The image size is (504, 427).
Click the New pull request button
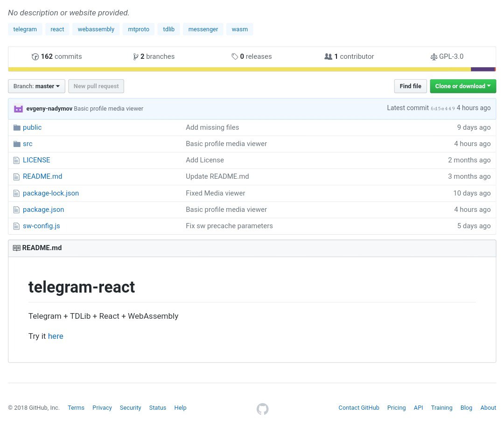[x=96, y=86]
